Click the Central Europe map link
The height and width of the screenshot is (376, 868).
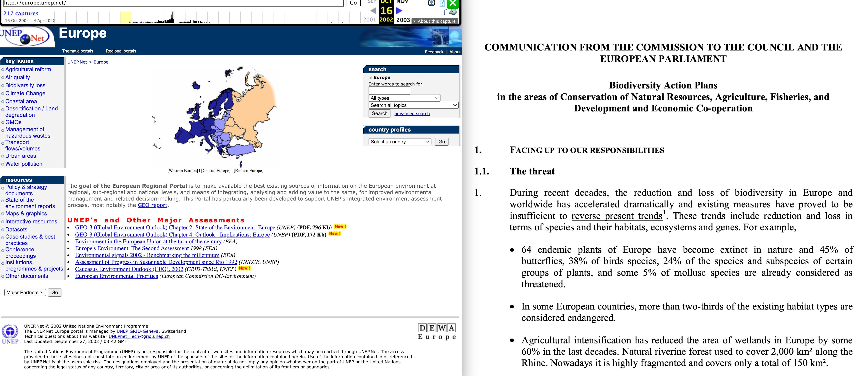216,171
